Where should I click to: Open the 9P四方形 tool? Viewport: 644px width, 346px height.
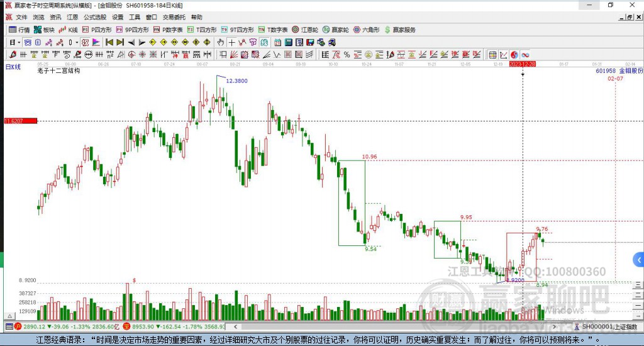click(132, 30)
